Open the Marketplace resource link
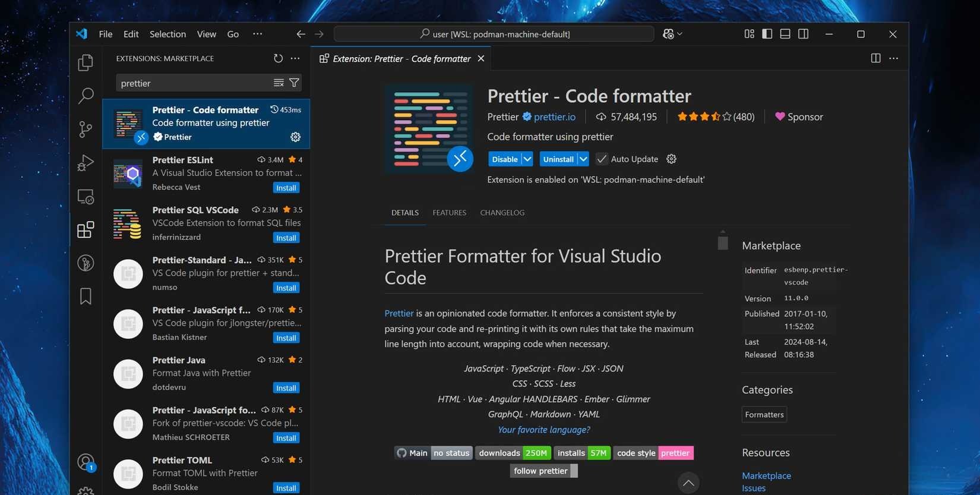 click(x=766, y=475)
